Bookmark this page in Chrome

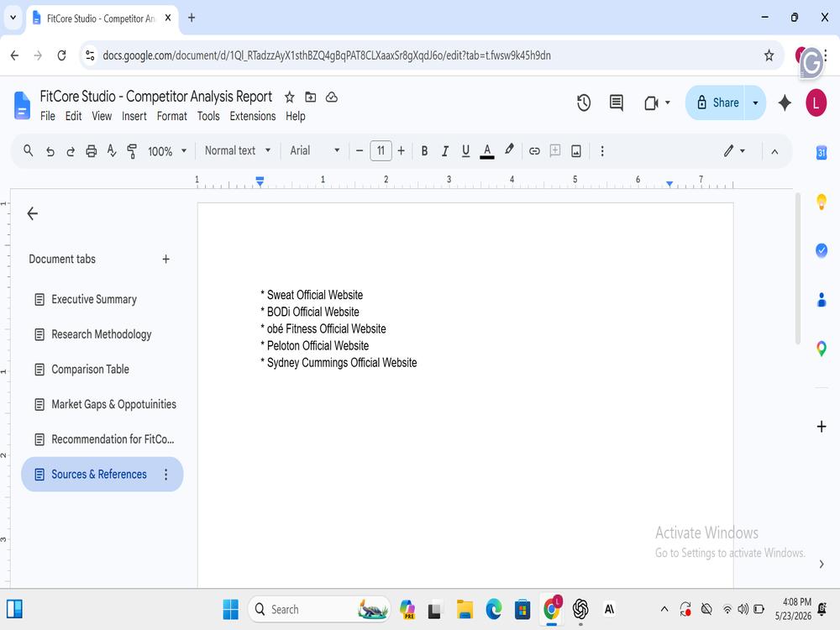coord(769,55)
